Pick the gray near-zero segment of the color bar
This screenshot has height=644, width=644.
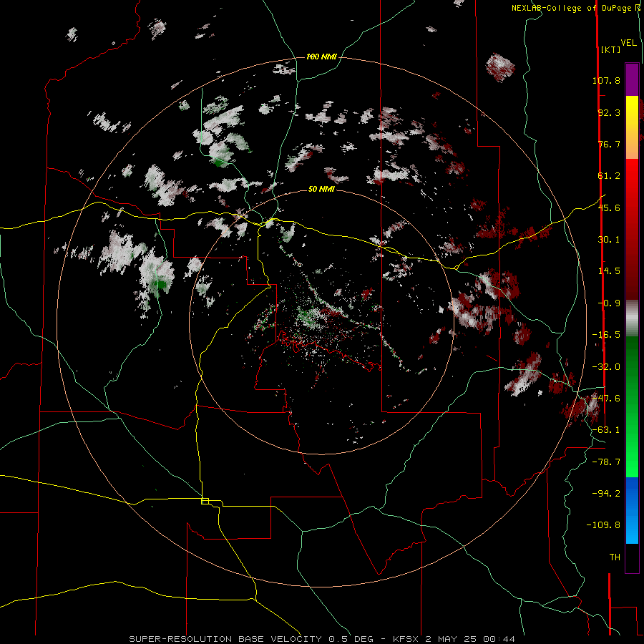coord(632,318)
